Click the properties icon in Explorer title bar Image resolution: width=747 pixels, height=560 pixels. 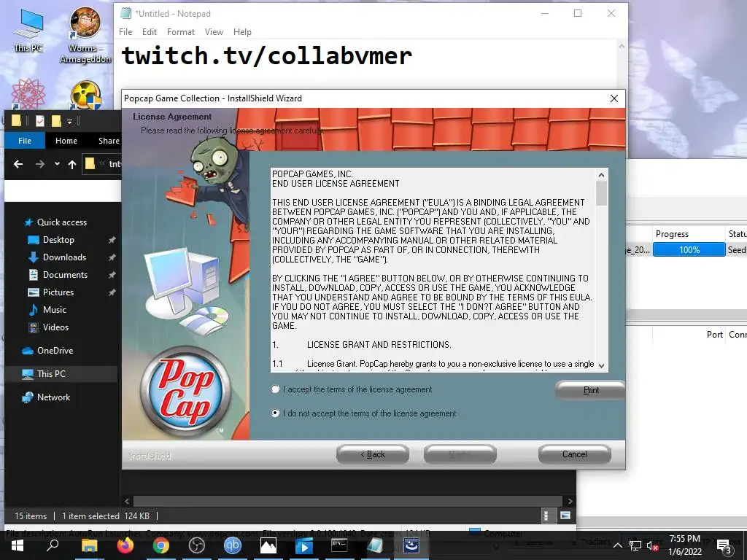click(x=40, y=121)
